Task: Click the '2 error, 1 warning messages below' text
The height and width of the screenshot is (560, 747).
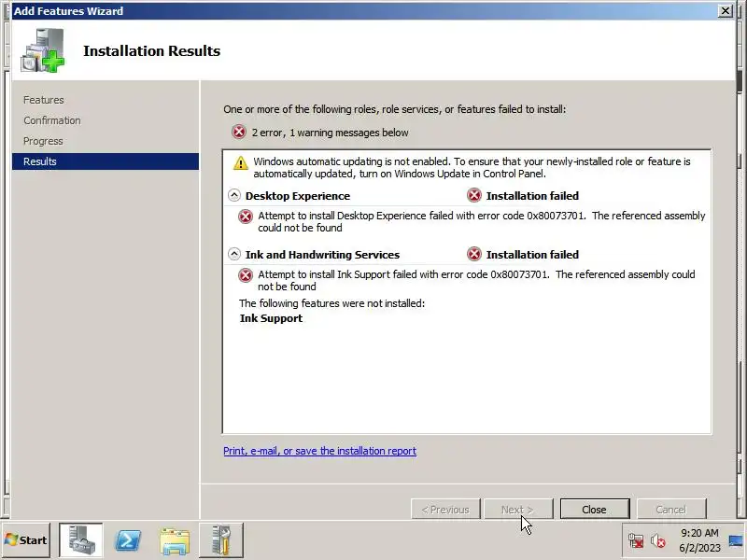Action: pyautogui.click(x=331, y=133)
